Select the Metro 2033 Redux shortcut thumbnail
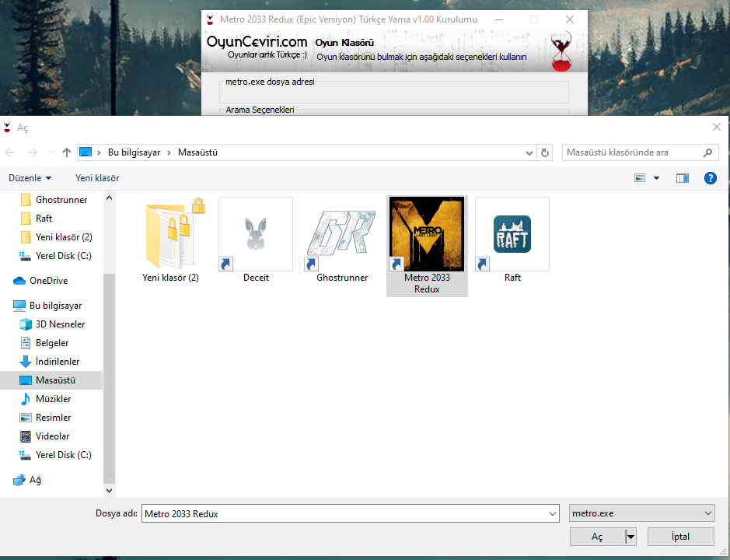 427,234
